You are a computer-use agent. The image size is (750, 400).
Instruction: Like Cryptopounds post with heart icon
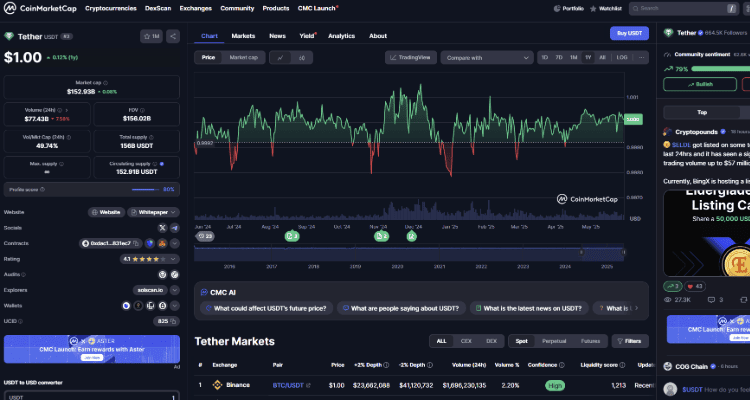[x=695, y=287]
